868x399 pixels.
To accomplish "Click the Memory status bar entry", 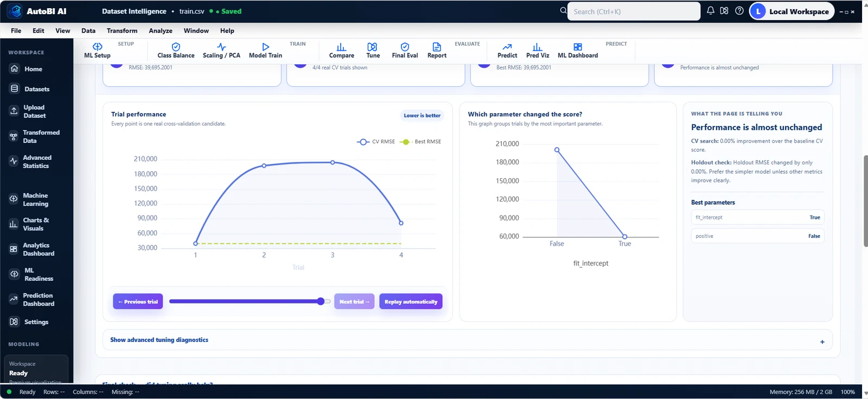I will point(801,392).
